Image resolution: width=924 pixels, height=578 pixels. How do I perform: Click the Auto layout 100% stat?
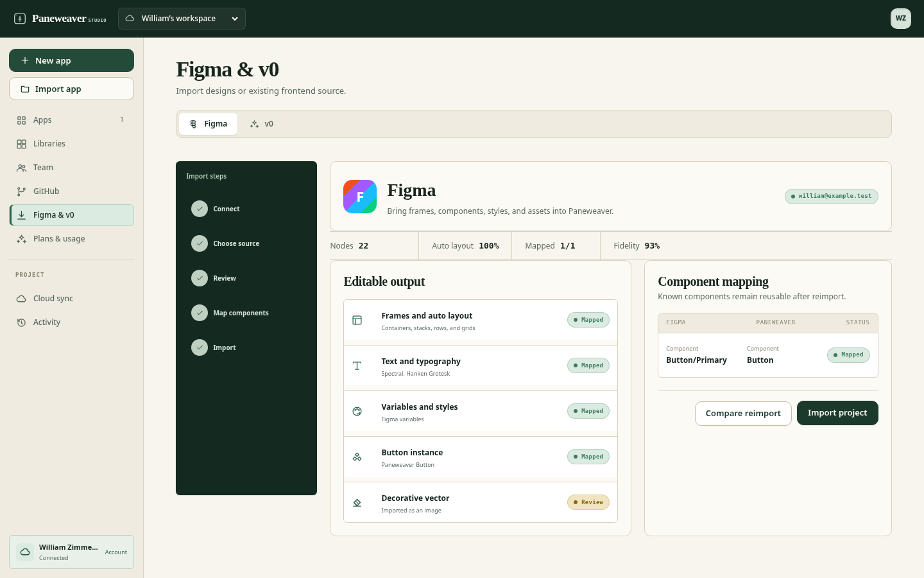[465, 246]
